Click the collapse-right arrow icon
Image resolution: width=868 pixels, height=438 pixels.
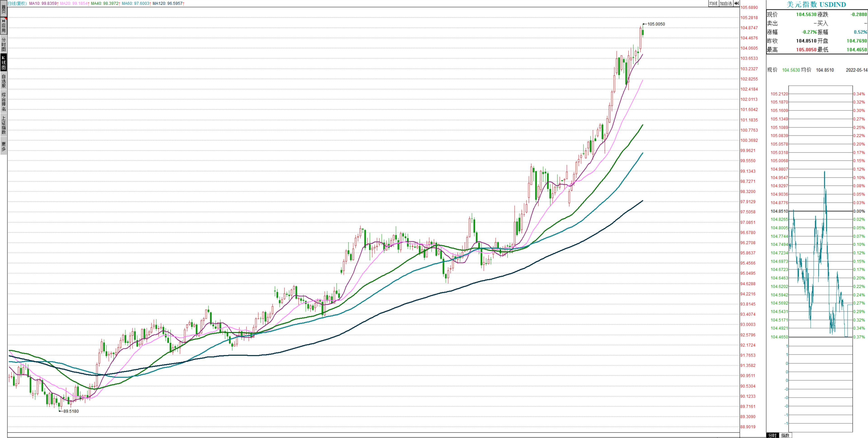(x=737, y=3)
